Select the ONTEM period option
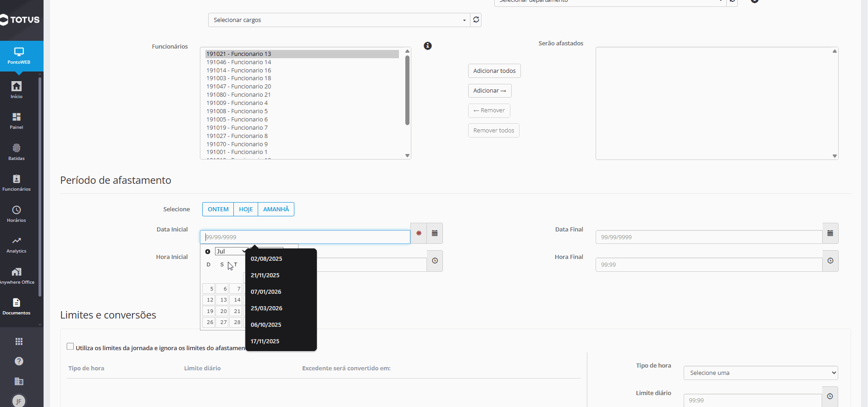The width and height of the screenshot is (868, 407). pos(218,209)
